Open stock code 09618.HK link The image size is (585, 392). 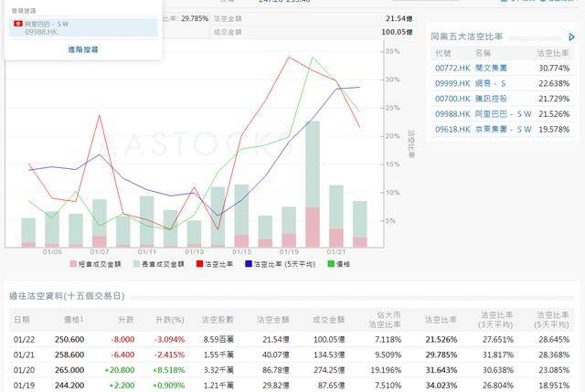(452, 130)
